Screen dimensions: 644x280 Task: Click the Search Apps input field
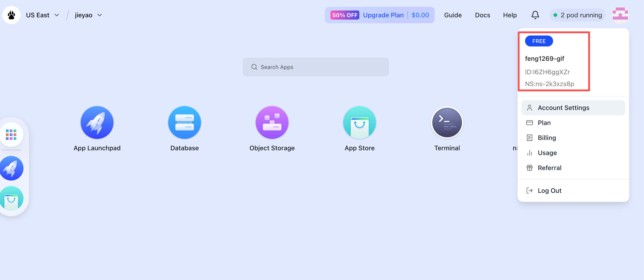tap(315, 67)
